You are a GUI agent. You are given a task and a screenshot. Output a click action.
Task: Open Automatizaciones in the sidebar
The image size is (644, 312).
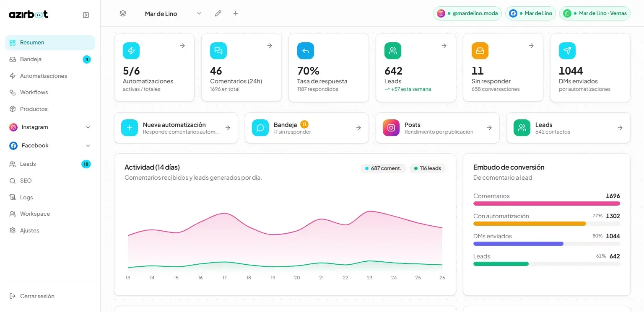click(50, 76)
